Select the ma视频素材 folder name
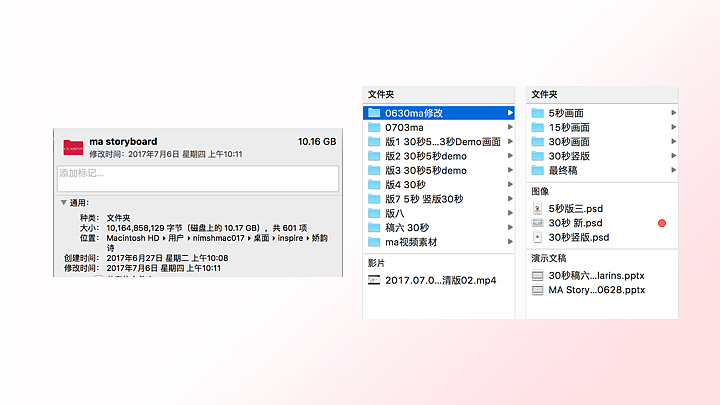Image resolution: width=720 pixels, height=405 pixels. tap(411, 242)
